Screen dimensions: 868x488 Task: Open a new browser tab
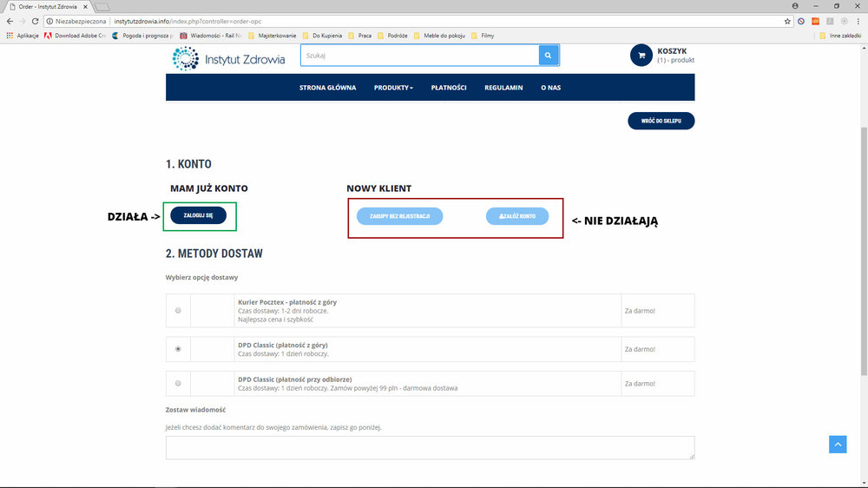tap(102, 7)
